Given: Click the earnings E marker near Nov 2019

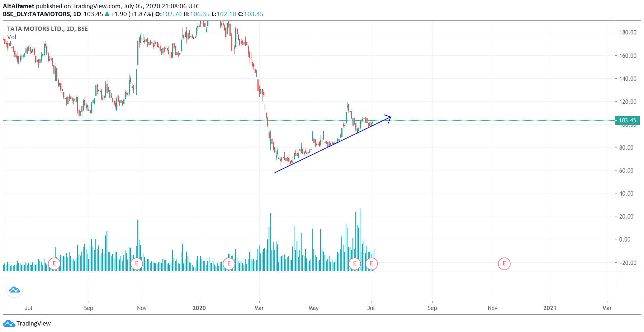Looking at the screenshot, I should click(x=137, y=264).
